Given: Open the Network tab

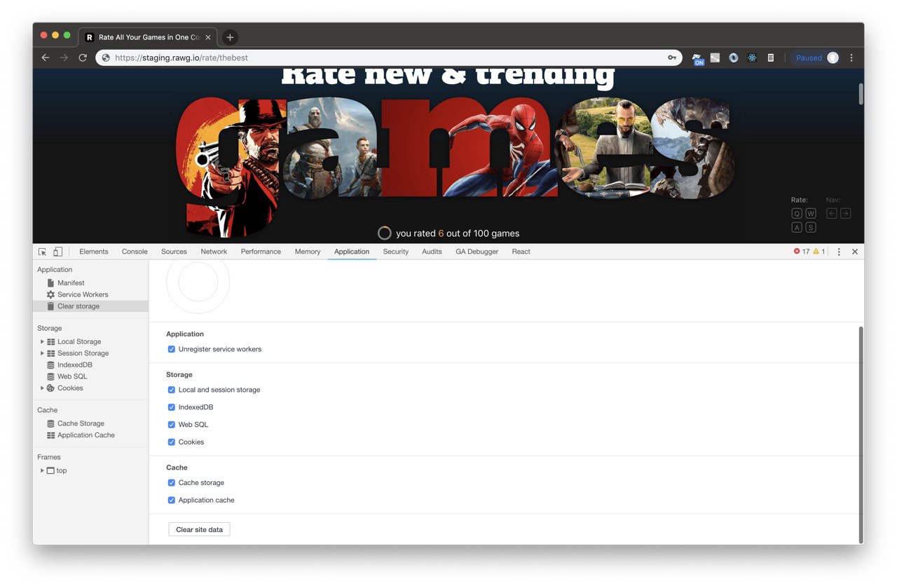Looking at the screenshot, I should pos(214,252).
